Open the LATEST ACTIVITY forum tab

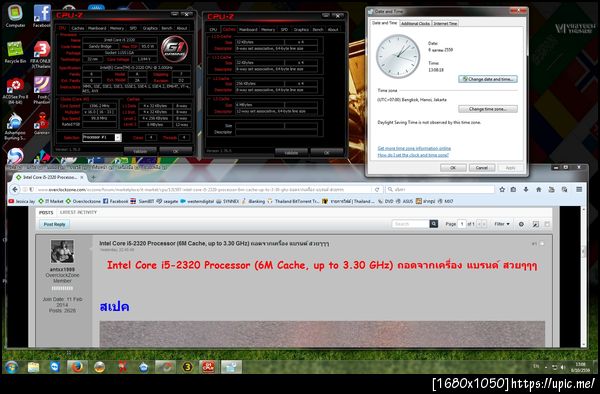tap(78, 212)
